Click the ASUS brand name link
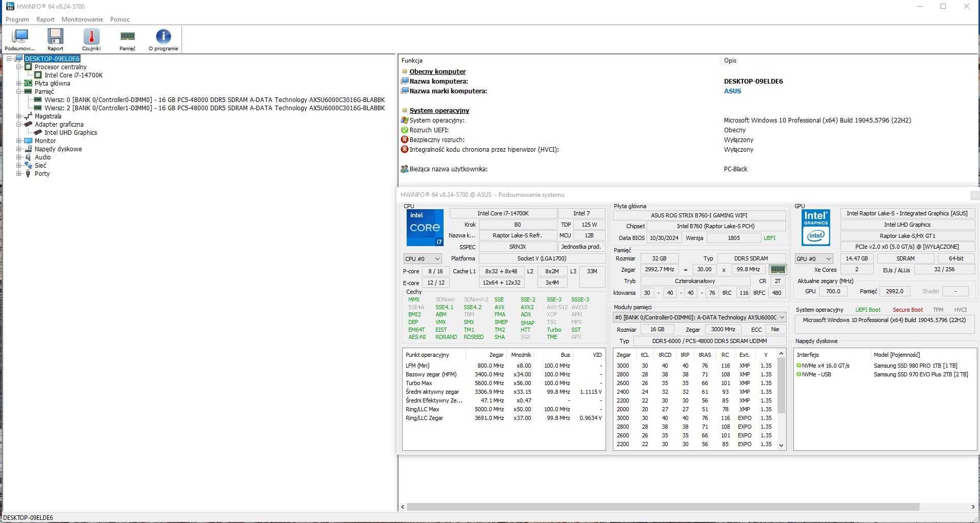Screen dimensions: 980x523 pos(732,91)
